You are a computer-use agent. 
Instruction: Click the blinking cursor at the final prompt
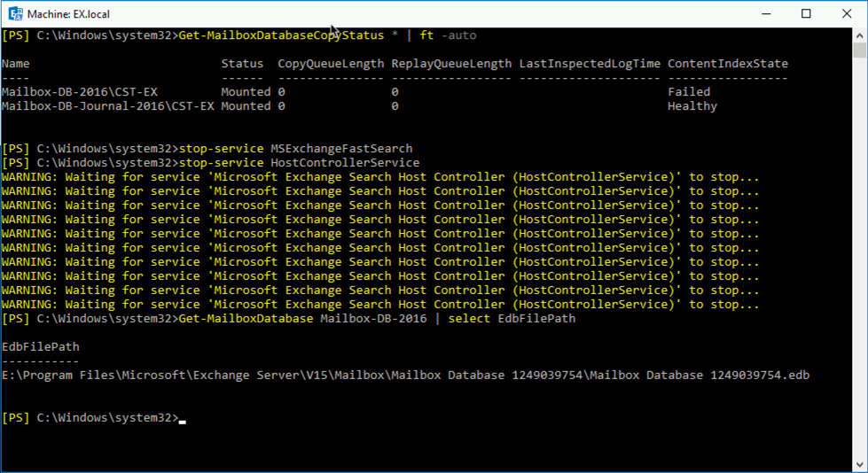[x=183, y=422]
